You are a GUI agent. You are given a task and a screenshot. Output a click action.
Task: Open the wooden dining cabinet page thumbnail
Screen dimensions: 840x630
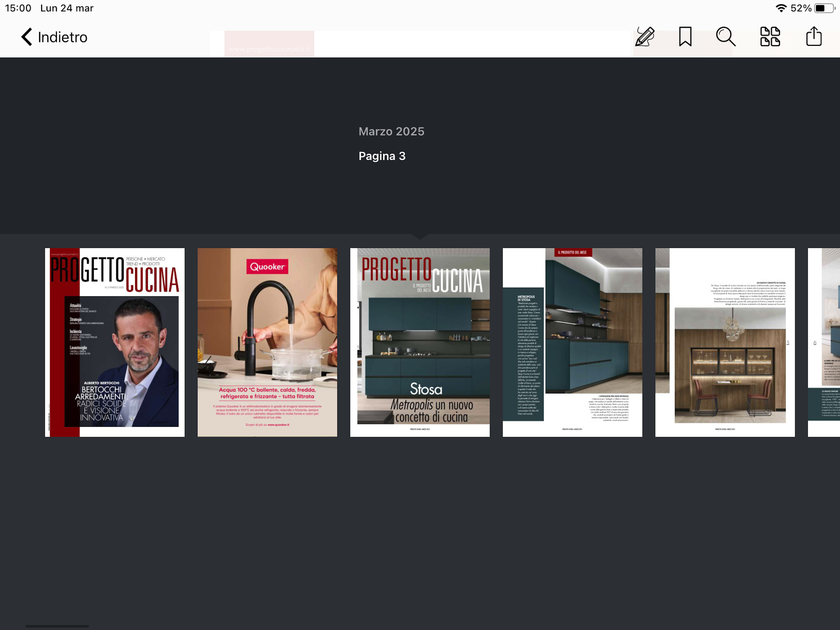coord(725,342)
